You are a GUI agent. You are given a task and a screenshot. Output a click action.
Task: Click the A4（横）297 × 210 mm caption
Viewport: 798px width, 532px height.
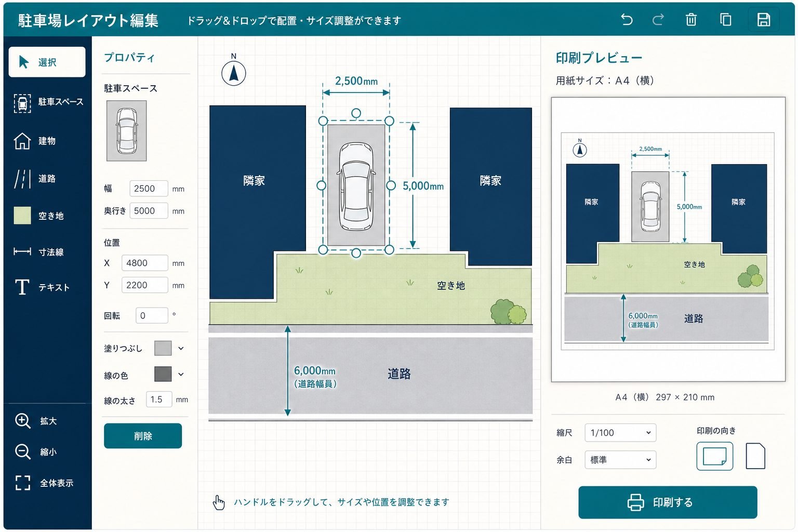click(665, 397)
